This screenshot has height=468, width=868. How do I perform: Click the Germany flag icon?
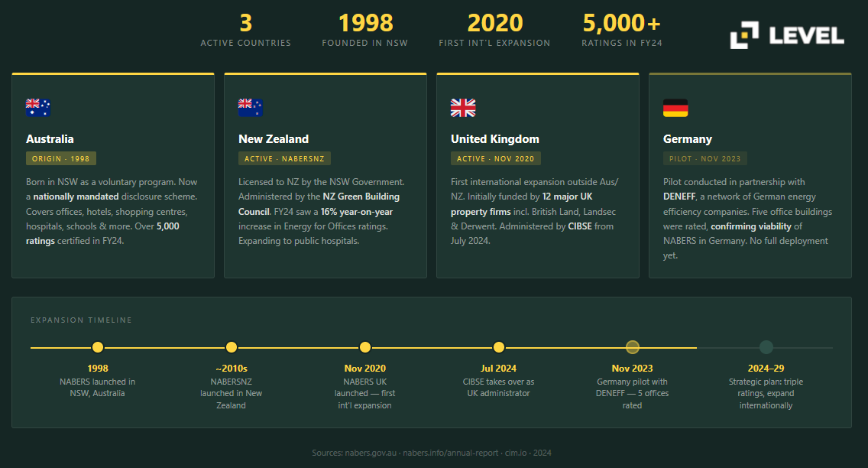coord(675,108)
